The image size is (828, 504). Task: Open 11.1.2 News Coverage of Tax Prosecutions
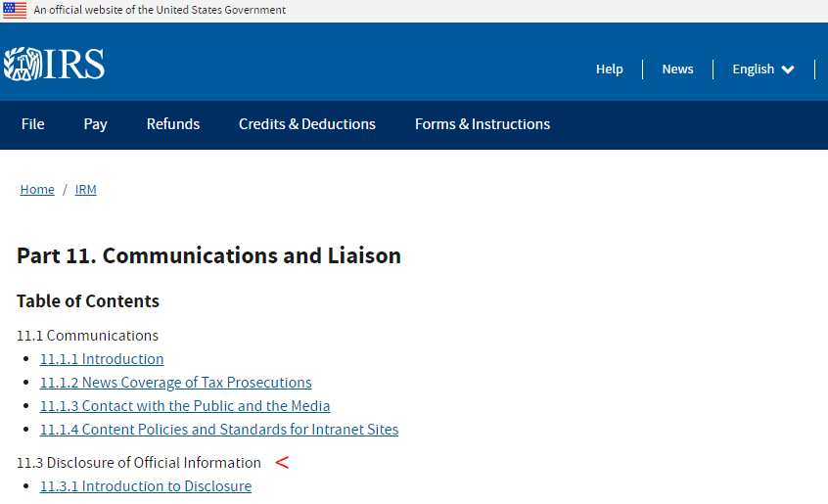pos(176,382)
